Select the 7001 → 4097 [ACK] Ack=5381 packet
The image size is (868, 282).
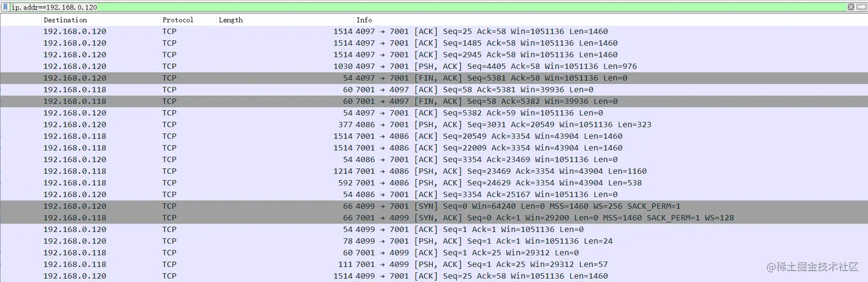[x=434, y=90]
